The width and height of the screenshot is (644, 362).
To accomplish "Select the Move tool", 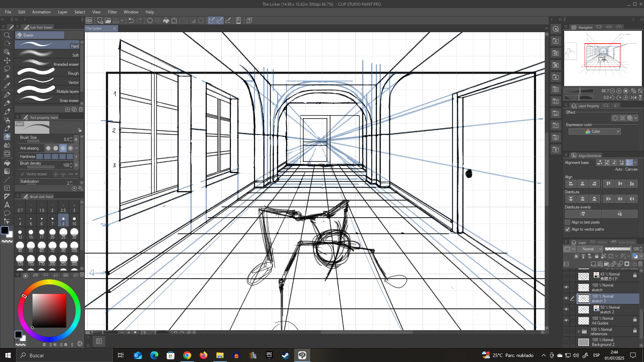I will (7, 60).
